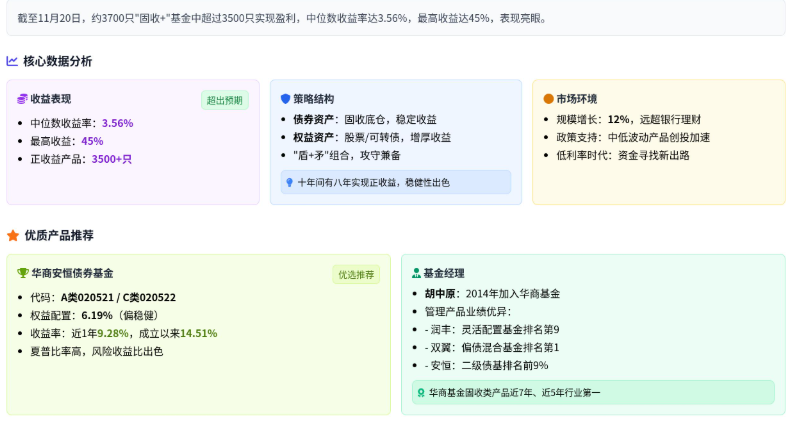Image resolution: width=794 pixels, height=423 pixels.
Task: Click the 9.28% one-year return figure
Action: pyautogui.click(x=113, y=333)
